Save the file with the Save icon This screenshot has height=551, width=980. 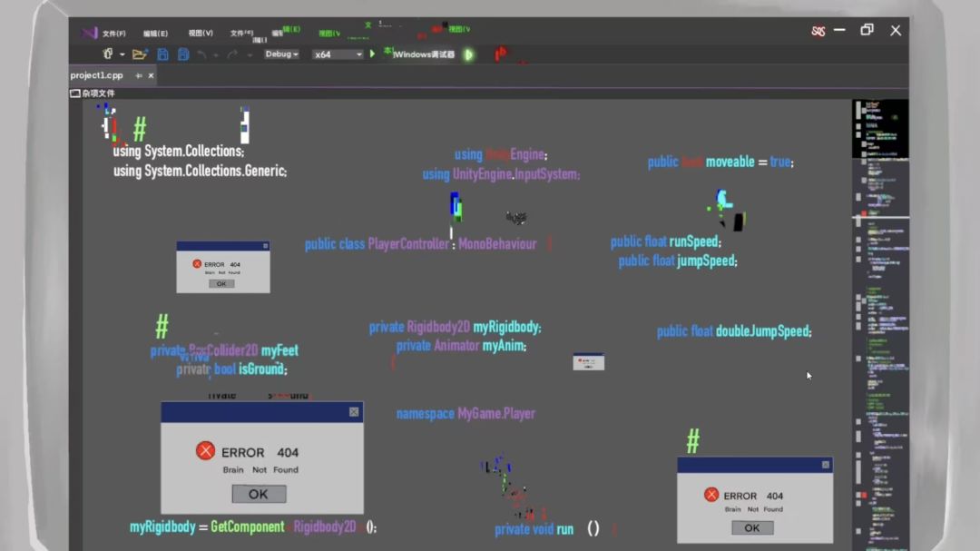pos(162,54)
